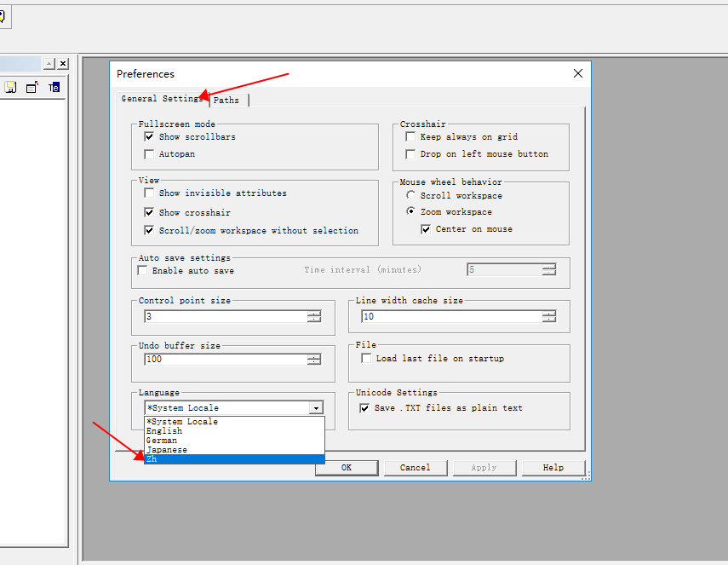Screen dimensions: 728x565
Task: Check Drop on left mouse button
Action: coord(410,153)
